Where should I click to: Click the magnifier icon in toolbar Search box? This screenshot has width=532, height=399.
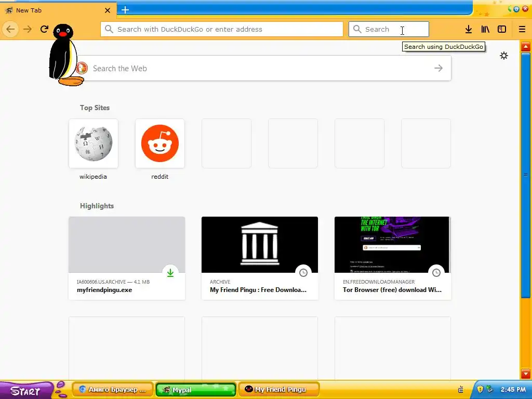(357, 29)
